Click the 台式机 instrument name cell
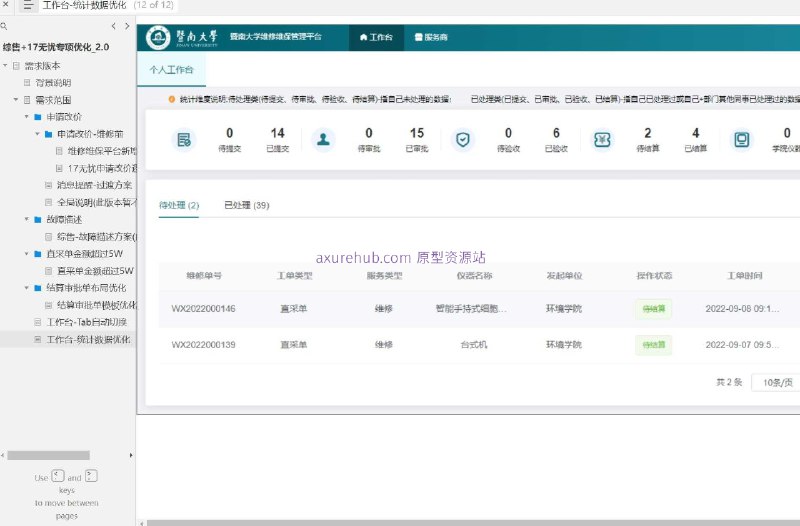 point(474,345)
